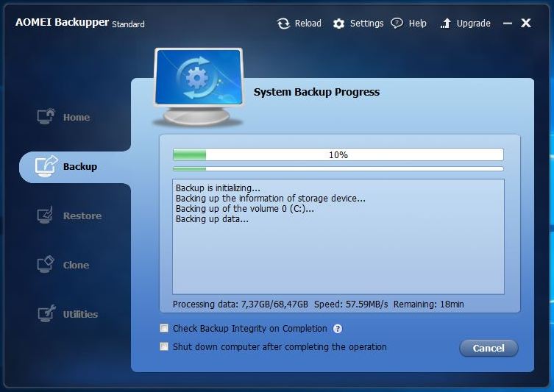Click the Clone sidebar icon
Image resolution: width=554 pixels, height=392 pixels.
[x=45, y=264]
